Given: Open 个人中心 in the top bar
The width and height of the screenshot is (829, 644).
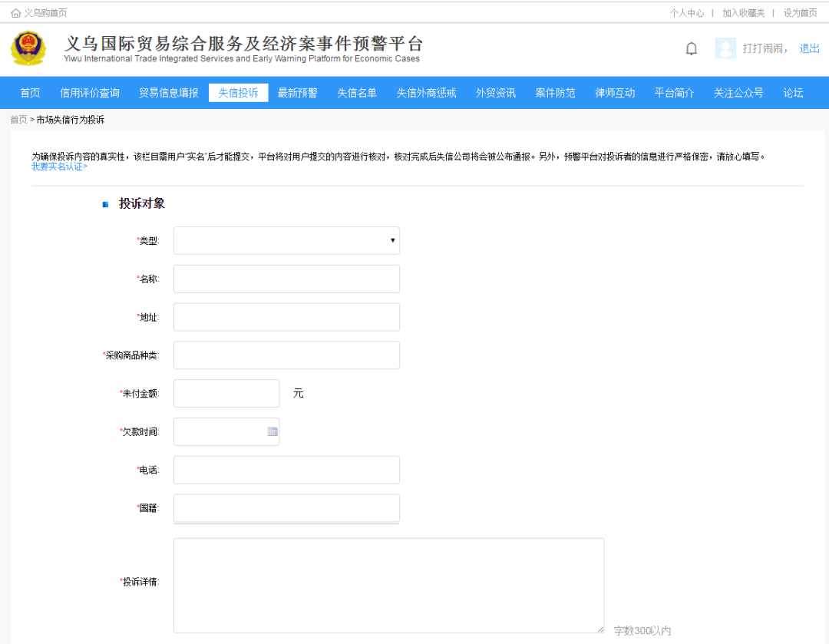Looking at the screenshot, I should [x=686, y=13].
